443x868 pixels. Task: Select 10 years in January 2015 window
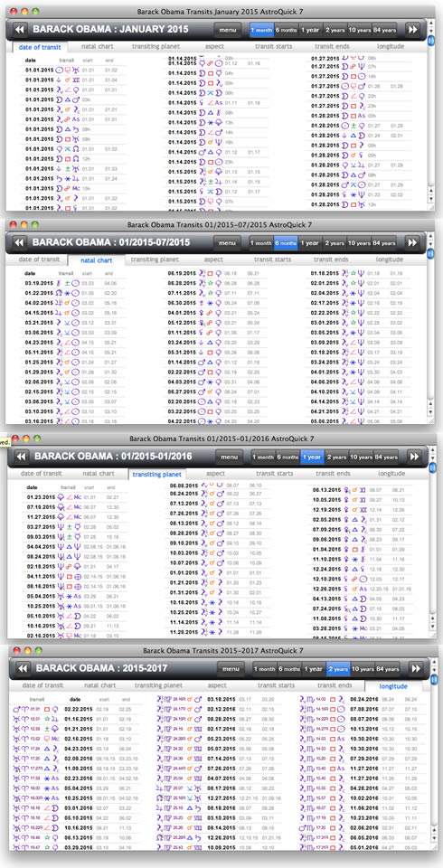point(360,29)
